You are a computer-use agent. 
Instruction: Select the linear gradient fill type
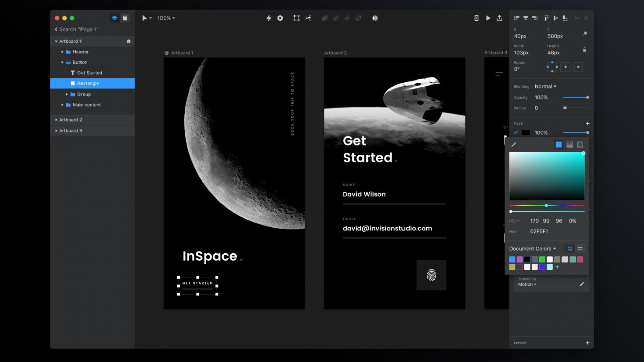coord(569,145)
